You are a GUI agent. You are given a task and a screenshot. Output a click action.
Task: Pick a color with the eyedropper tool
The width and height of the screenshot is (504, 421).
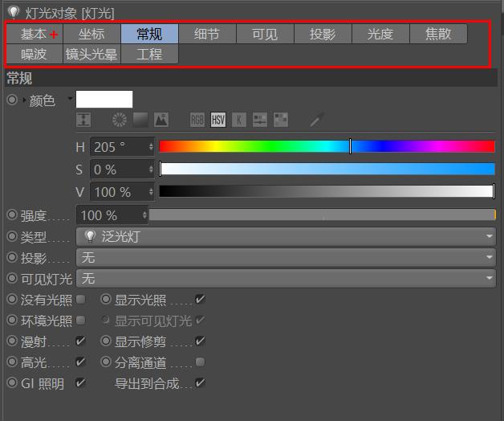tap(317, 120)
